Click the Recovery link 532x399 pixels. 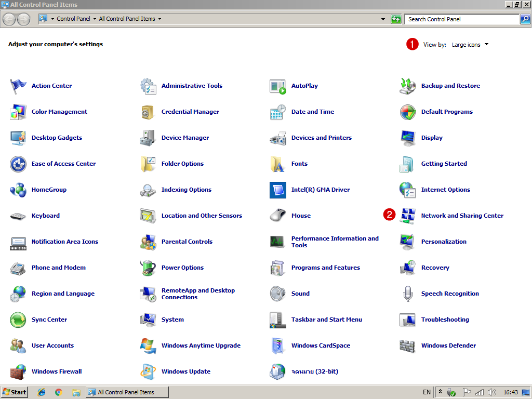coord(435,268)
